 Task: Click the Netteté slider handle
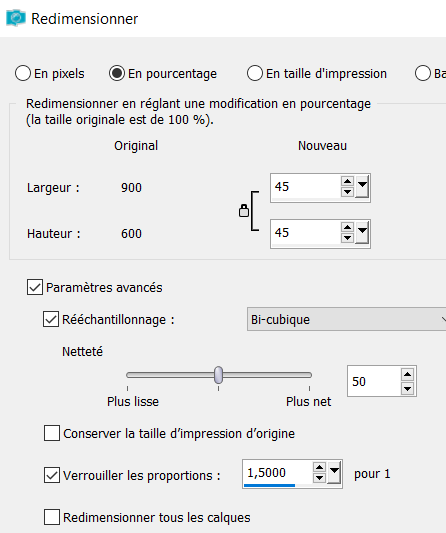pos(219,375)
